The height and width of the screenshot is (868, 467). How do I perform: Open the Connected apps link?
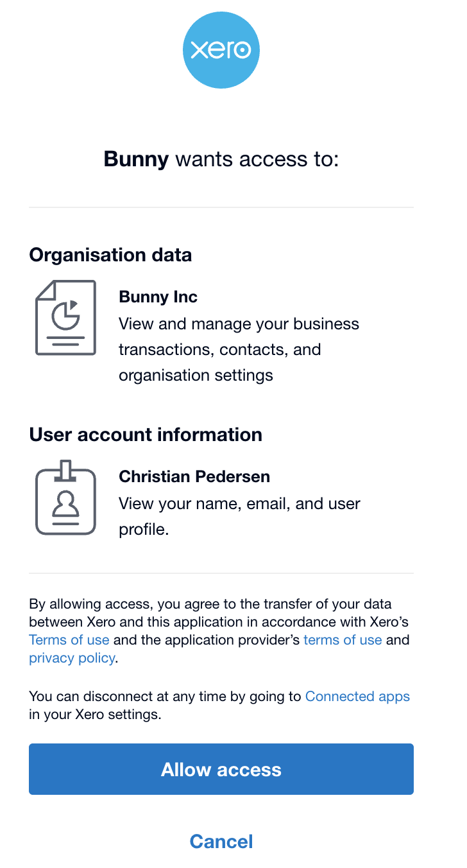357,697
